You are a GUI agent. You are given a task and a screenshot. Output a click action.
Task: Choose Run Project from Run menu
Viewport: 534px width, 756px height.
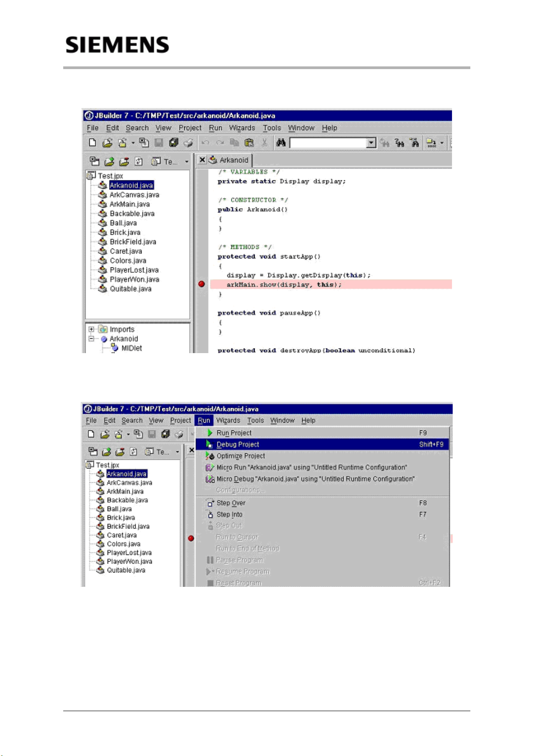tap(323, 433)
